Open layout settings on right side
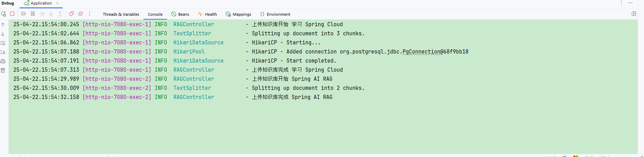 [x=634, y=14]
